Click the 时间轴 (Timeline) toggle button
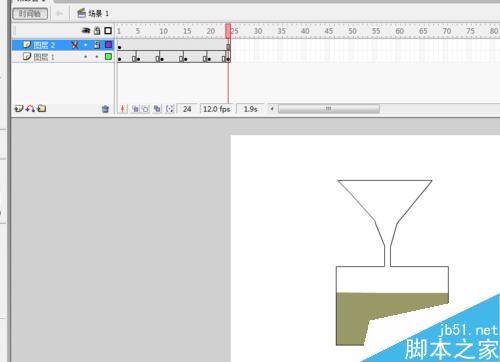The width and height of the screenshot is (500, 362). [x=30, y=14]
